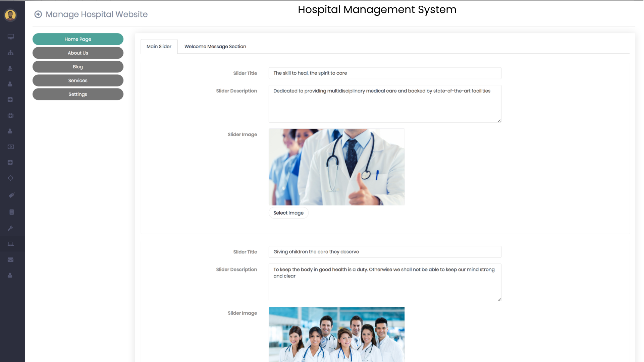Open the circular gear icon in sidebar
This screenshot has width=644, height=362.
10,178
